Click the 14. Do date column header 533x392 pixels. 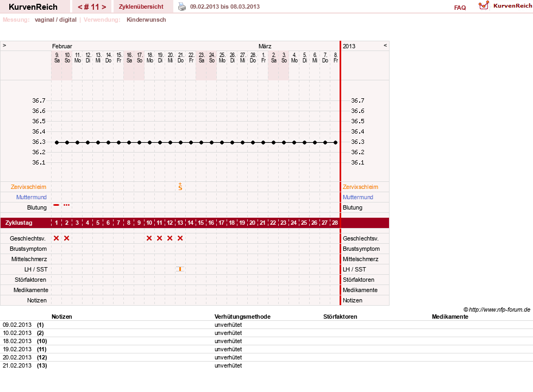pos(109,58)
